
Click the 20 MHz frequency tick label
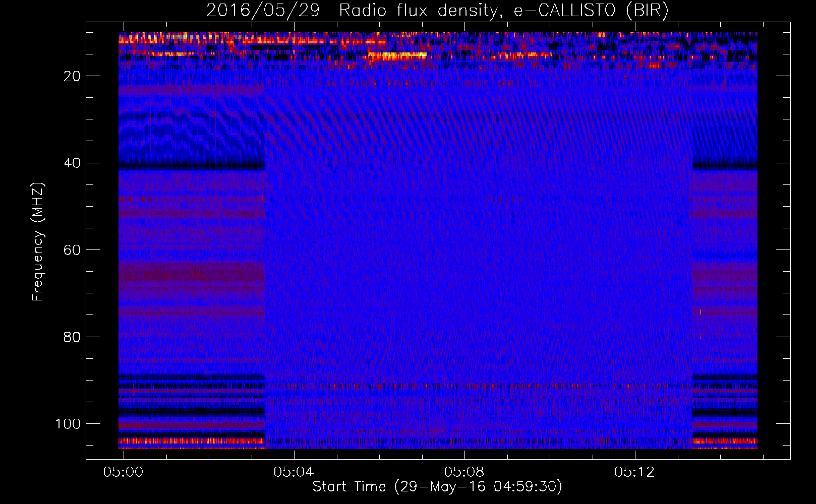coord(72,76)
